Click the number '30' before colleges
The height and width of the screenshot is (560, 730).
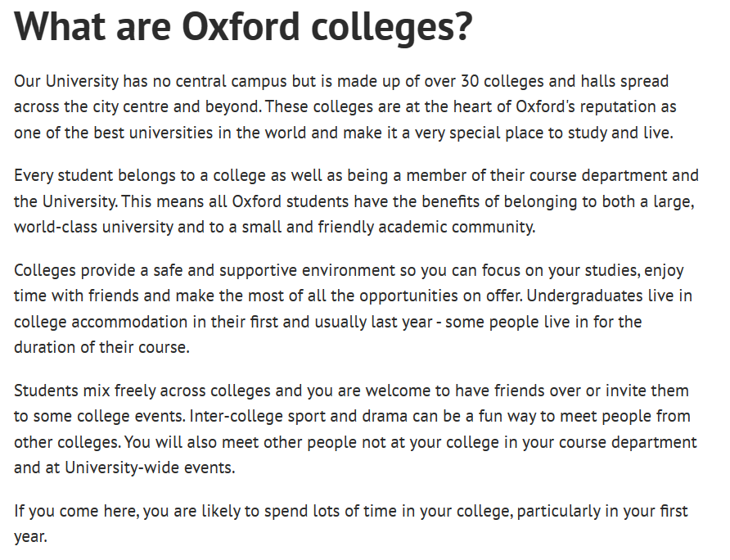point(470,81)
